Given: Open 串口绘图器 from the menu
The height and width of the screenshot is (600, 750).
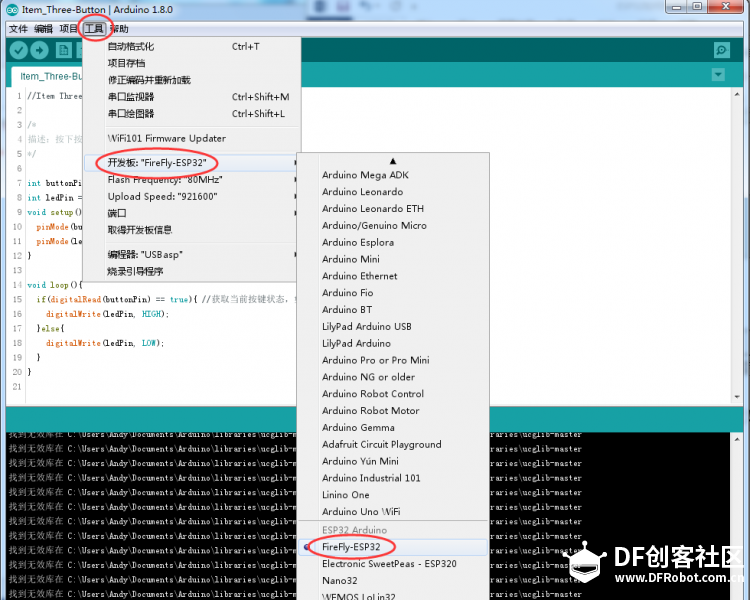Looking at the screenshot, I should (x=191, y=113).
